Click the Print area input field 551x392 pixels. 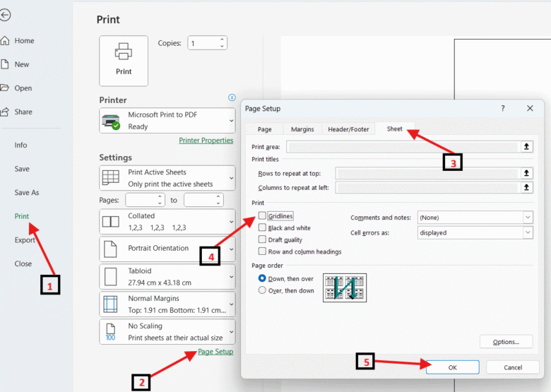coord(403,147)
